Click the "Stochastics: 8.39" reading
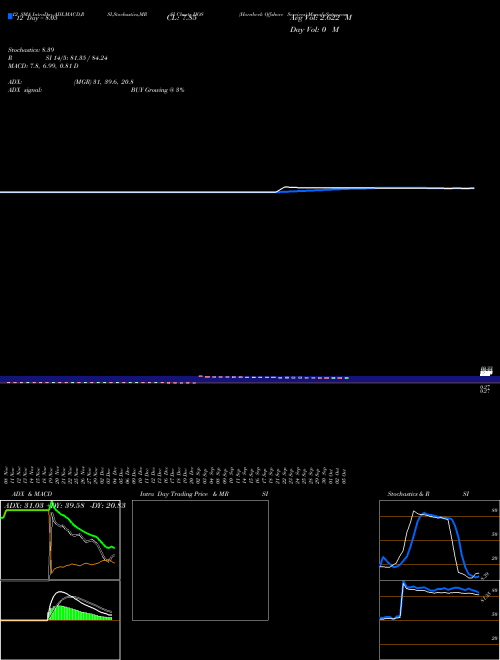 pyautogui.click(x=31, y=50)
